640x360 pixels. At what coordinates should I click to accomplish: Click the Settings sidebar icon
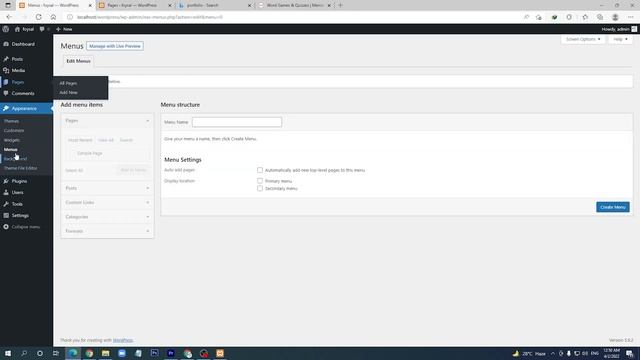pyautogui.click(x=6, y=215)
